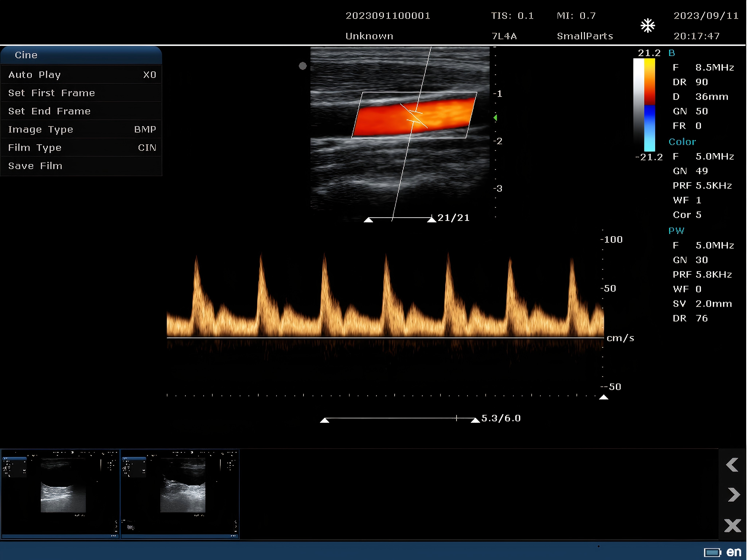The width and height of the screenshot is (750, 560).
Task: Select Auto Play X0 menu entry
Action: point(81,75)
